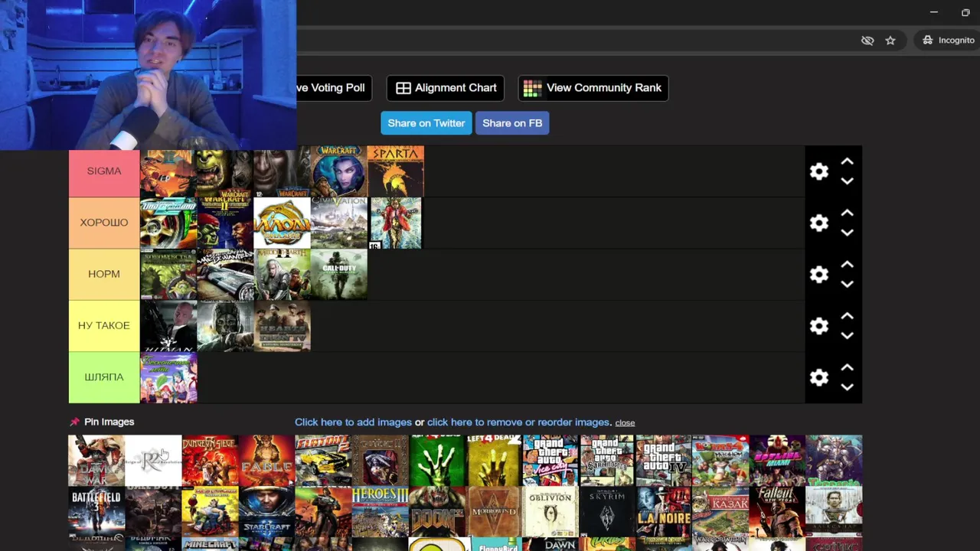Select the Call of Duty cover in НОРМ row
This screenshot has width=980, height=551.
338,274
